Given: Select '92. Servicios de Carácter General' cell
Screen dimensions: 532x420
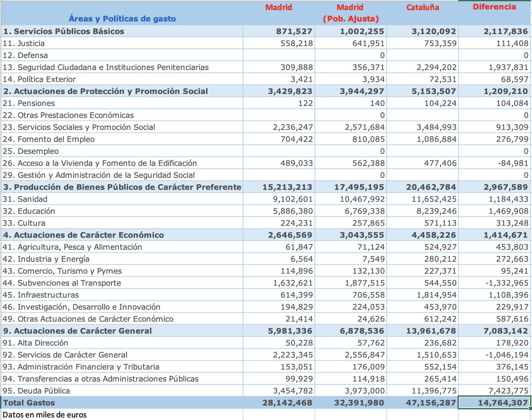Looking at the screenshot, I should (65, 354).
